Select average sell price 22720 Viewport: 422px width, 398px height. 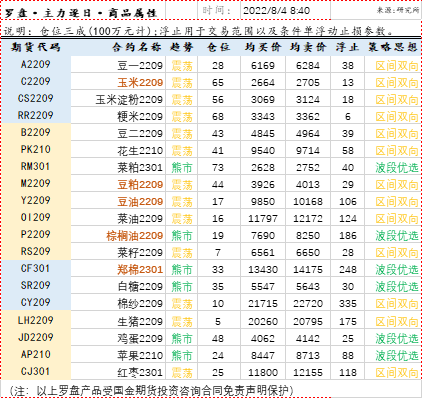click(x=308, y=304)
